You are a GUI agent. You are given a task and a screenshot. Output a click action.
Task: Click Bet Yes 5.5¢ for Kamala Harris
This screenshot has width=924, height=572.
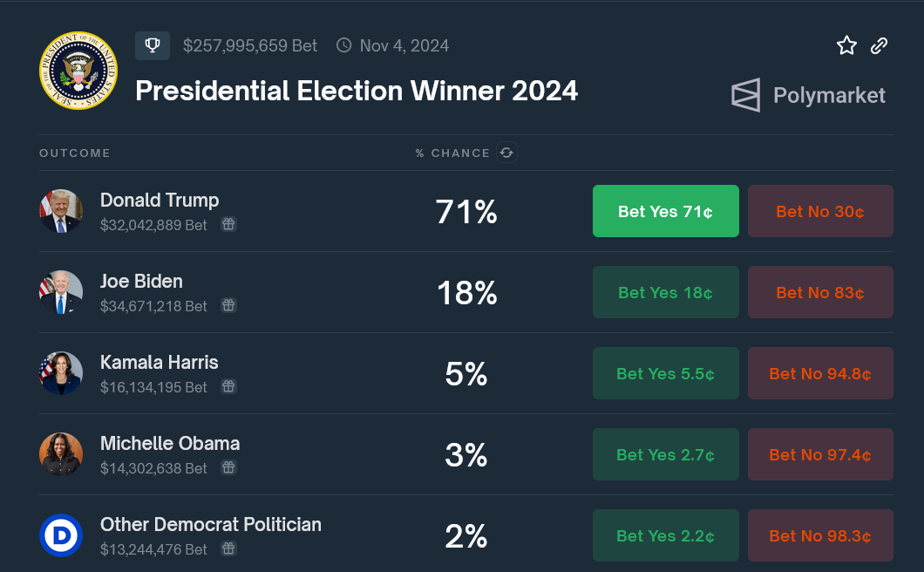tap(665, 372)
